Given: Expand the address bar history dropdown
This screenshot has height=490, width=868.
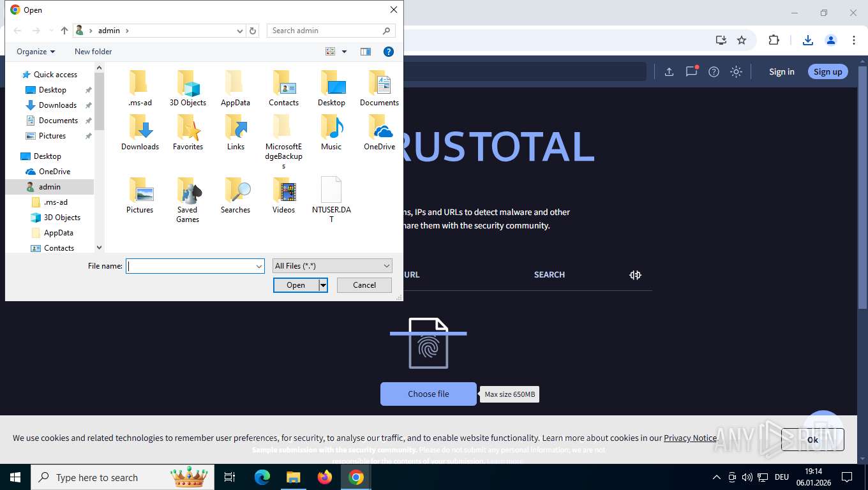Looking at the screenshot, I should 240,31.
